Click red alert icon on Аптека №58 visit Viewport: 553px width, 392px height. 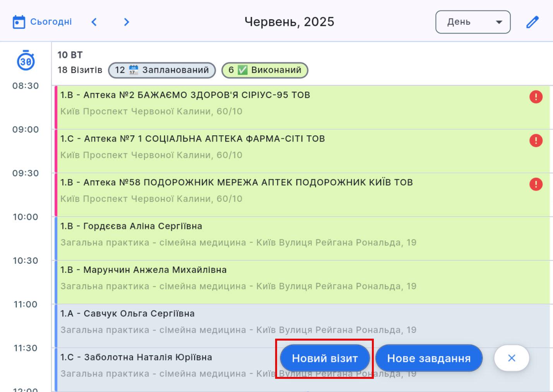tap(536, 184)
